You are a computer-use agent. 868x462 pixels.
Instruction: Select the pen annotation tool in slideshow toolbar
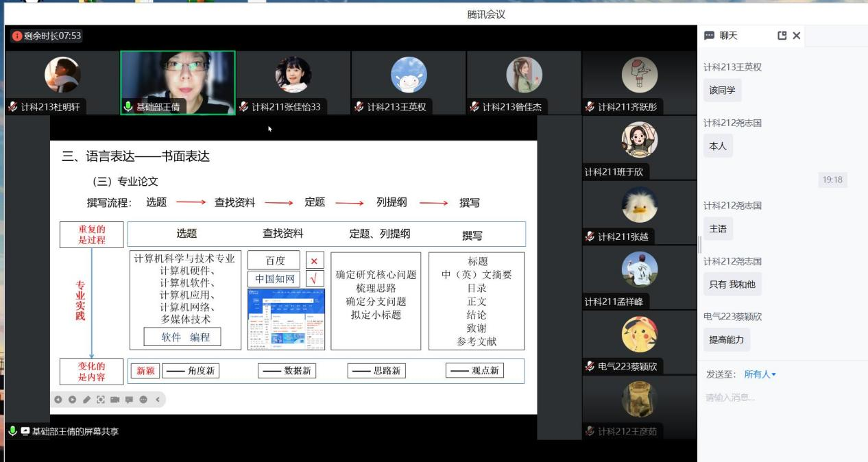[x=86, y=400]
